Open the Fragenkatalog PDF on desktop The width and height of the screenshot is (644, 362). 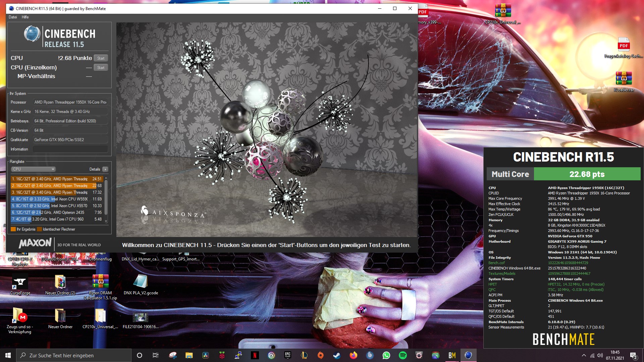624,48
